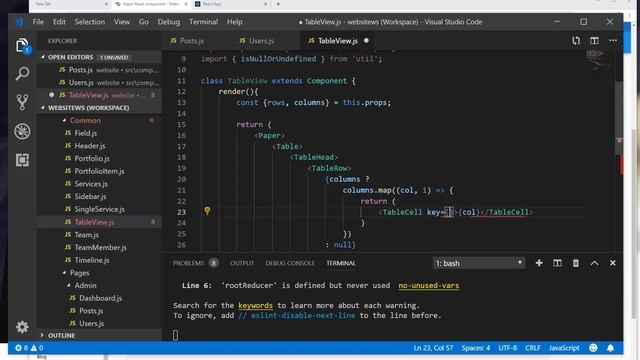This screenshot has width=640, height=360.
Task: Click CRLF end-of-line selector
Action: pos(533,348)
